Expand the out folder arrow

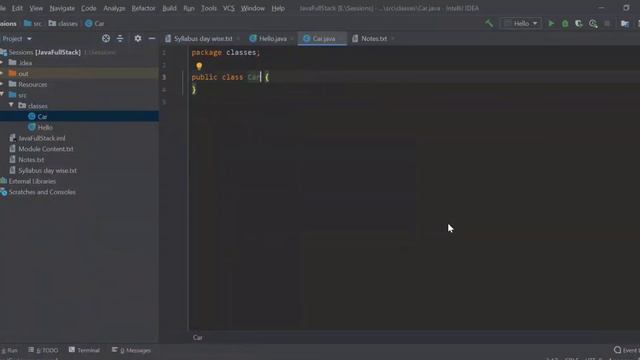click(2, 73)
